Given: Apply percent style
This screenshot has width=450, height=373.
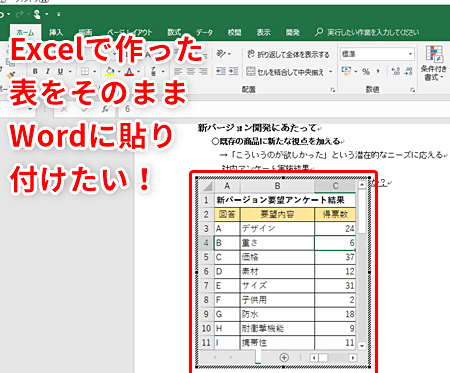Looking at the screenshot, I should (366, 71).
